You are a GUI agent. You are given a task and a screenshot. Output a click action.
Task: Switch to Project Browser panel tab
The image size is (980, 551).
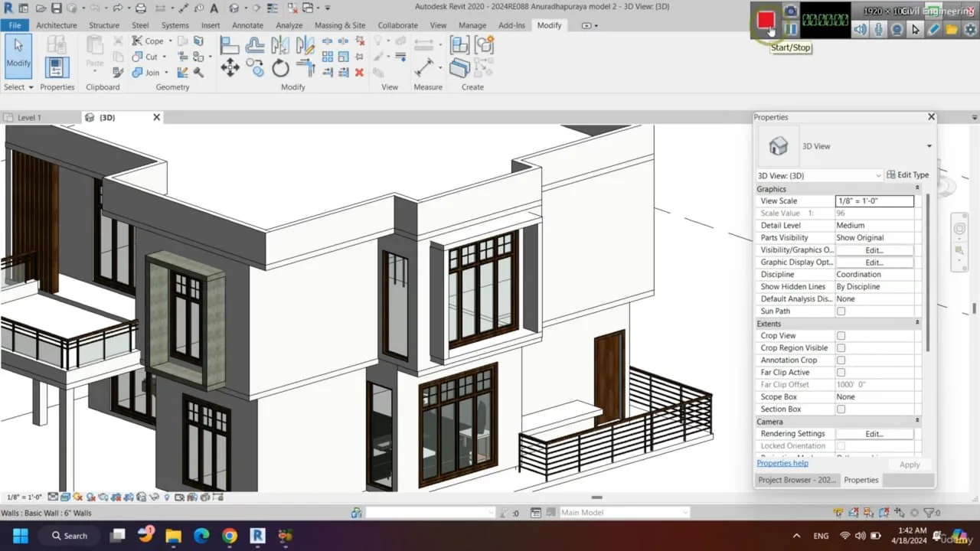(796, 480)
